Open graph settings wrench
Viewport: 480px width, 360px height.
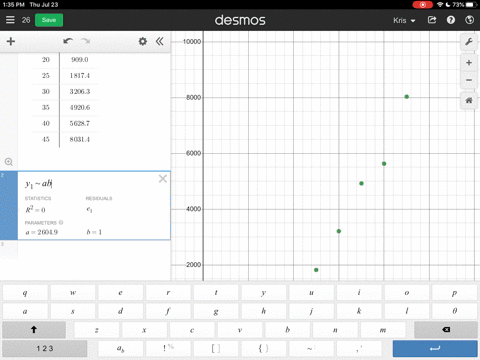pos(469,42)
